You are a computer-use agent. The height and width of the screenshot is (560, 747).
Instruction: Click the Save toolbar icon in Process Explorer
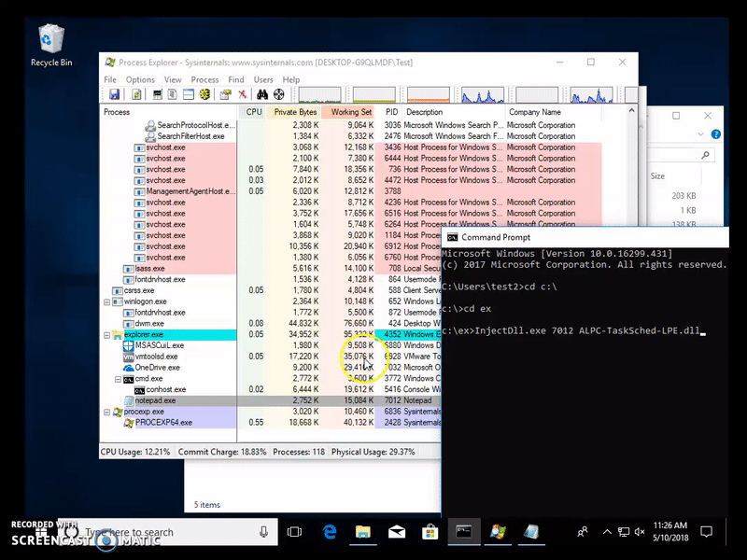(114, 94)
